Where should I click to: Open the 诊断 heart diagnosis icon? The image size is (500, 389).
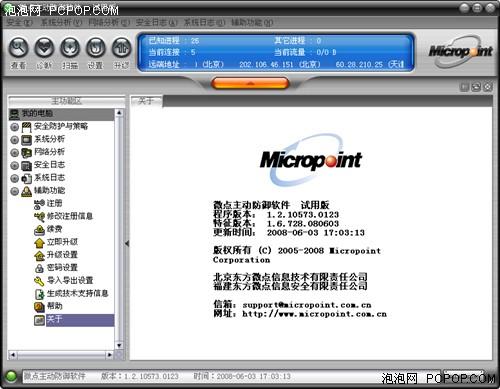coord(44,47)
